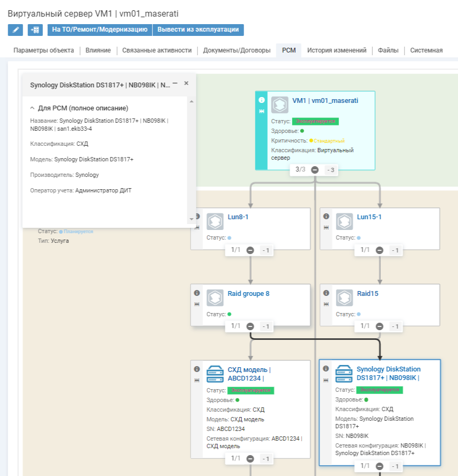Viewport: 458px width, 476px height.
Task: Click the small icon below VM1 info icon
Action: coord(262,111)
